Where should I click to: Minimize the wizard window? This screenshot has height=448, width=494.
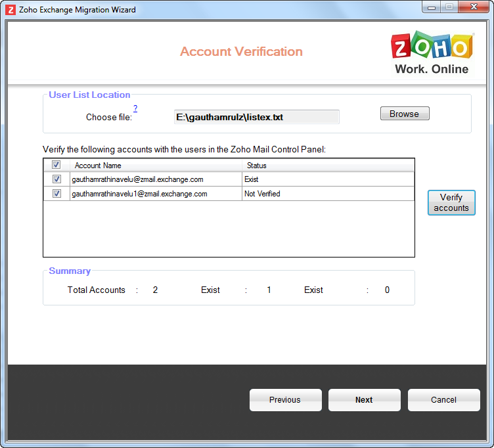click(432, 7)
